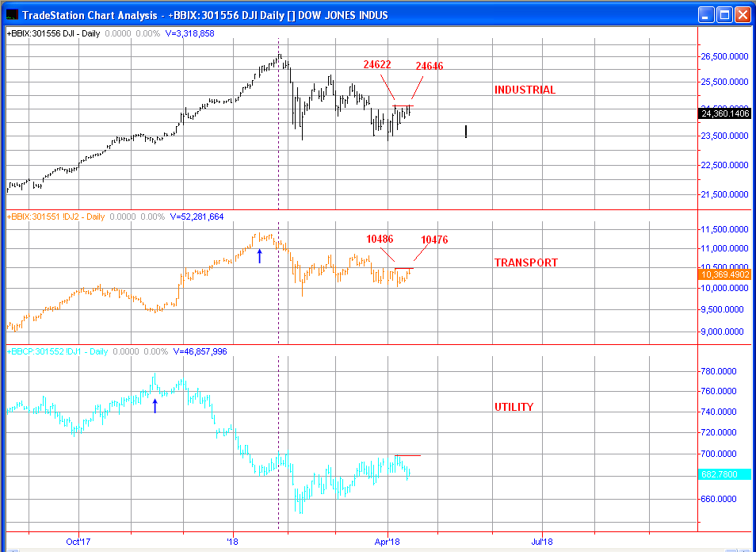Click the 660.0000 utility axis label

[x=719, y=499]
